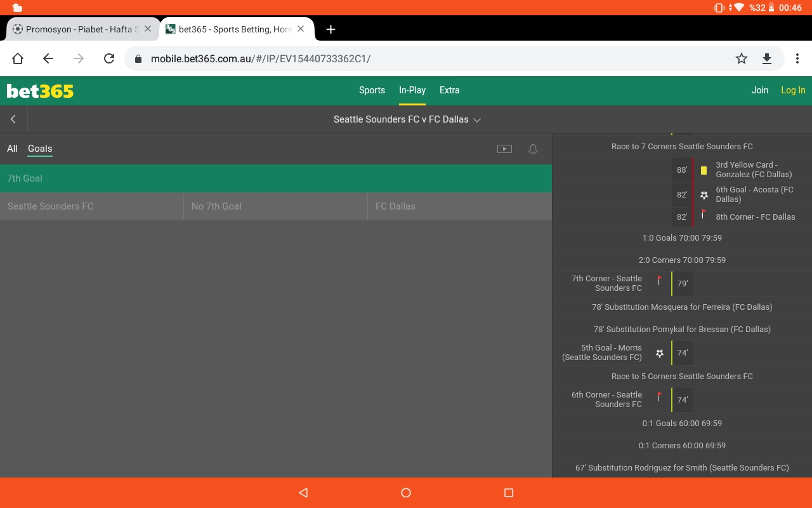Click 0:1 Corners 60:00 69:59 line
Screen dimensions: 812x508
682,446
